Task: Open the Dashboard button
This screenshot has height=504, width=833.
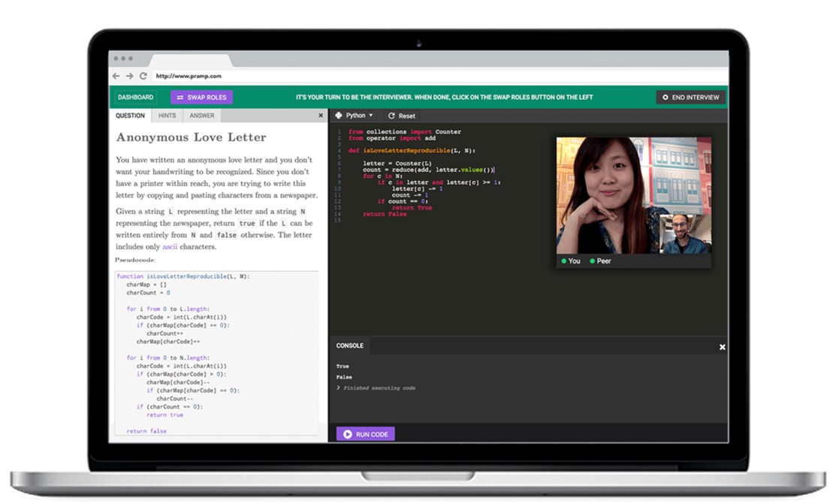Action: 135,97
